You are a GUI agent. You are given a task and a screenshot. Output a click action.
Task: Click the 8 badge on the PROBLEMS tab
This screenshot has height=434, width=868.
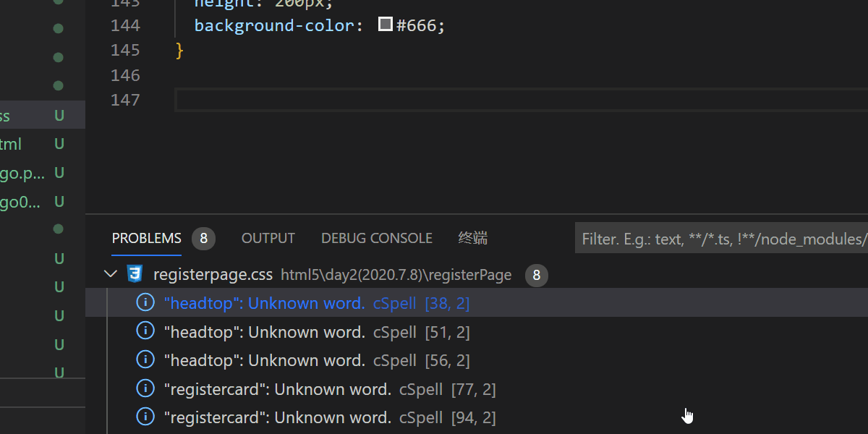(203, 238)
